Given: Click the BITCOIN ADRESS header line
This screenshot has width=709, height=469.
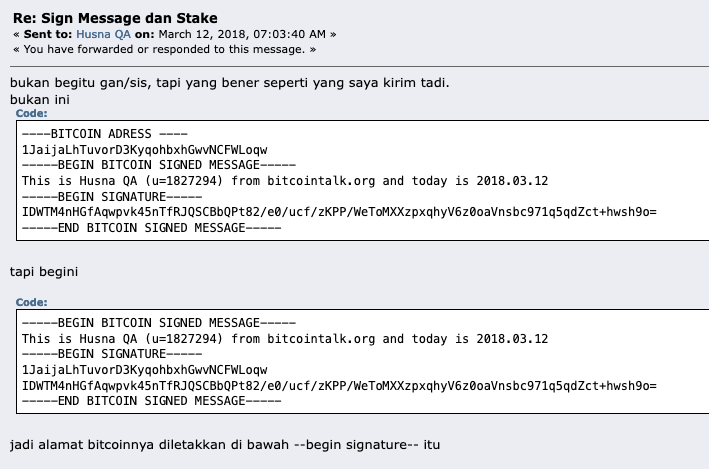Looking at the screenshot, I should pyautogui.click(x=104, y=134).
